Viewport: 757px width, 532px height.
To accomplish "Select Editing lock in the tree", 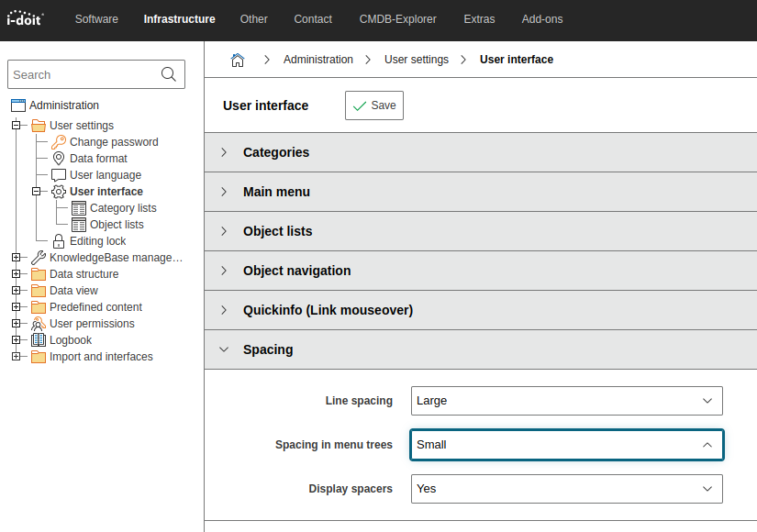I will click(x=98, y=241).
